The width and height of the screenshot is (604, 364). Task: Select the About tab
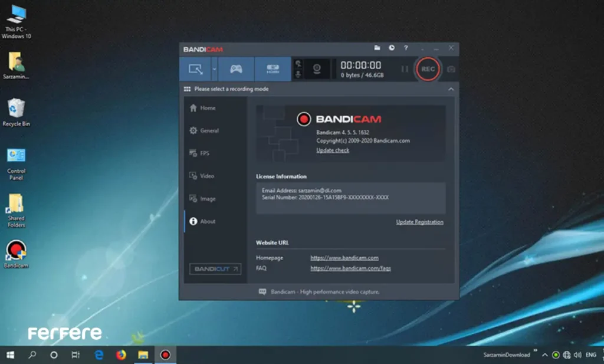tap(215, 221)
